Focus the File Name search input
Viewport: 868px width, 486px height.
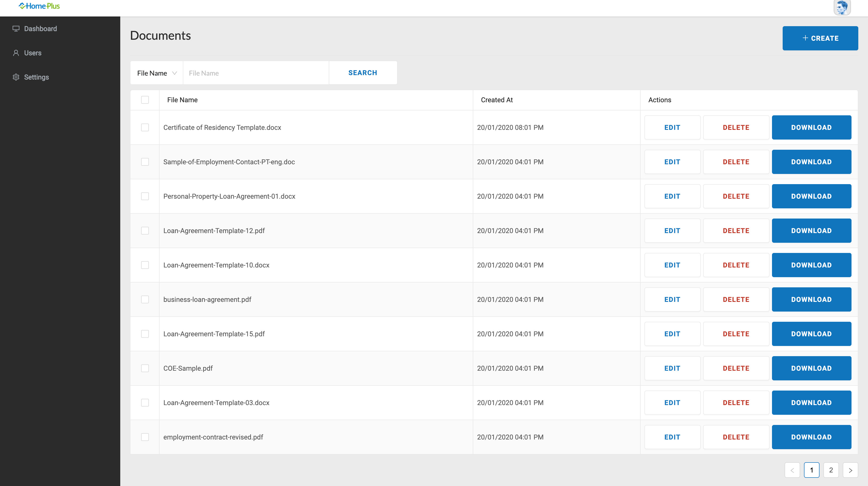click(x=256, y=73)
